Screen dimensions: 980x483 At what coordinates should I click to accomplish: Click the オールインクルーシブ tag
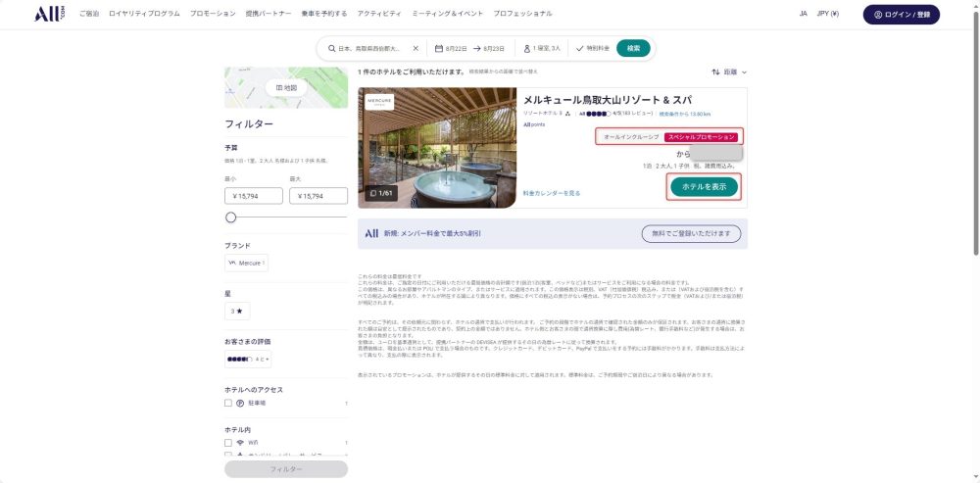[x=630, y=137]
